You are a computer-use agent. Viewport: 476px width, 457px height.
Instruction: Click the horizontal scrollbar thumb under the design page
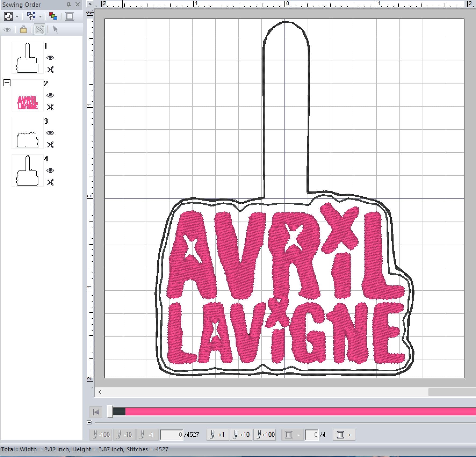pos(452,392)
